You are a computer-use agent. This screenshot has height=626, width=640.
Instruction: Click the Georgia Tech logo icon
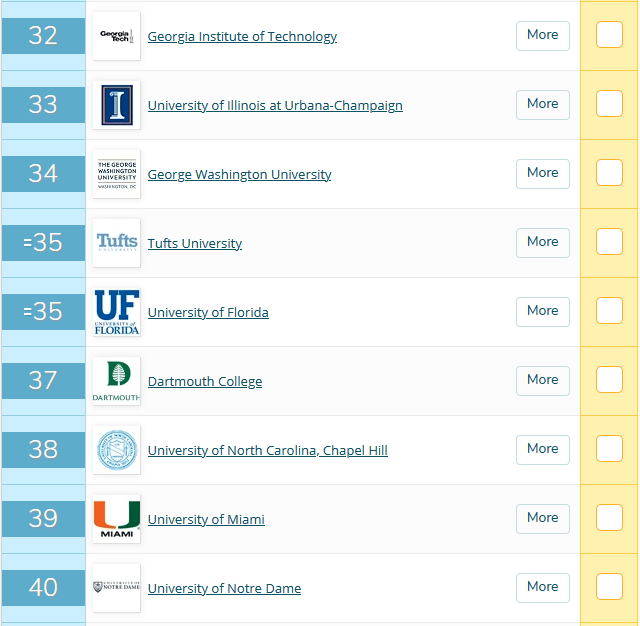pyautogui.click(x=116, y=36)
